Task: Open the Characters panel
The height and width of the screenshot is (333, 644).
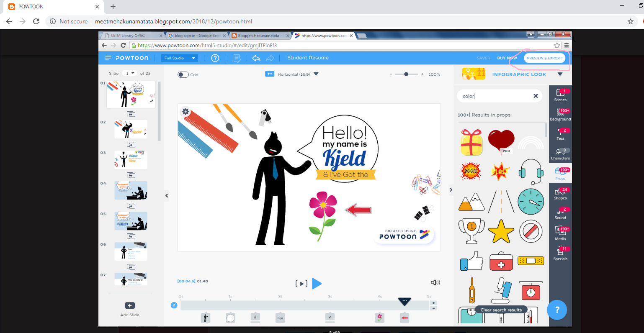Action: pyautogui.click(x=560, y=154)
